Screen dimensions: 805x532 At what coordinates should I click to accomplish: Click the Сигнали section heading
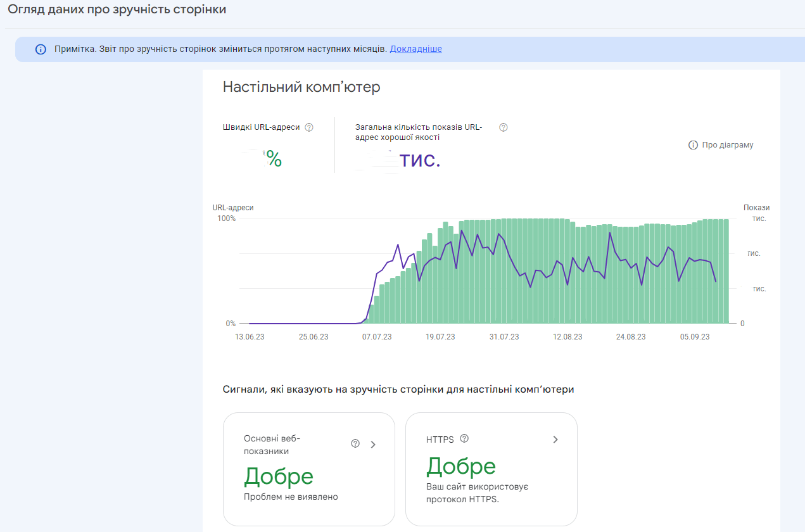coord(398,389)
